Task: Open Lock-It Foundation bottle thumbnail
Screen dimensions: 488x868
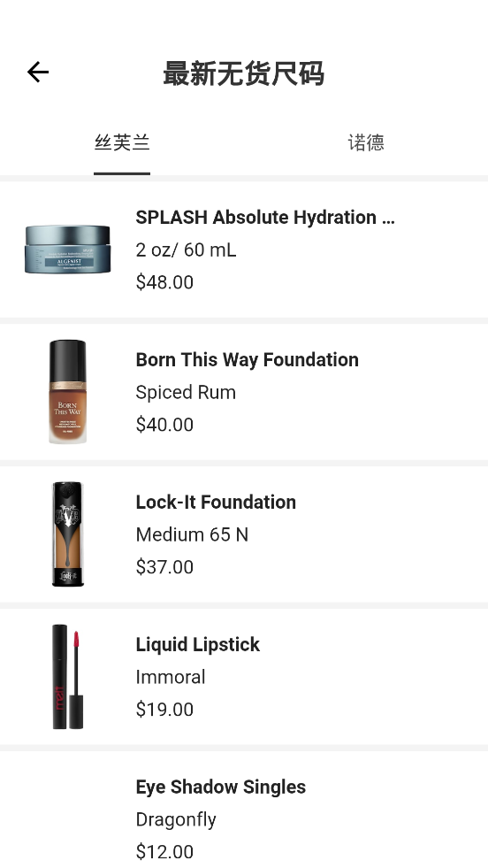Action: tap(67, 534)
